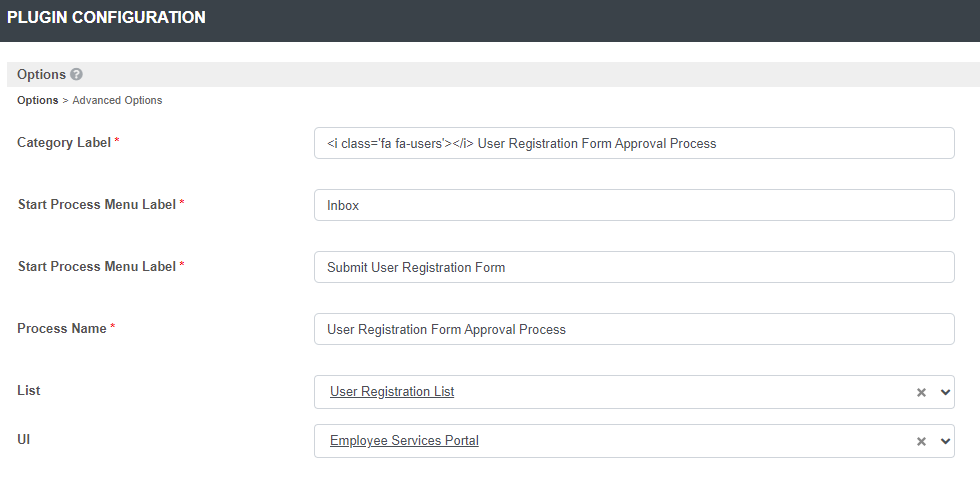The height and width of the screenshot is (498, 980).
Task: Focus the Process Name input field
Action: [634, 329]
